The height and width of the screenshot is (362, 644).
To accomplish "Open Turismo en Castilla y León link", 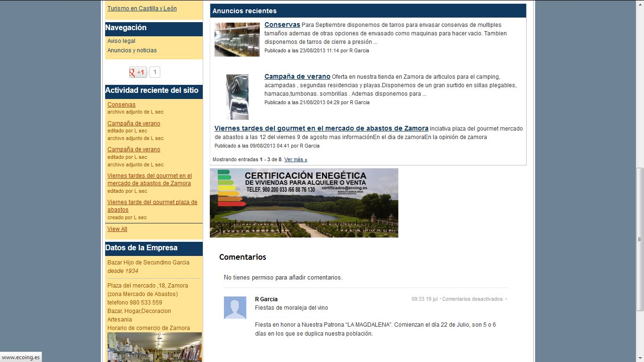I will point(142,8).
